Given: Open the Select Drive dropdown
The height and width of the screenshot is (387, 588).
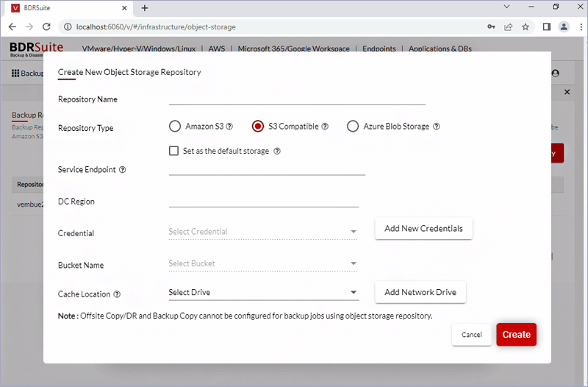Looking at the screenshot, I should tap(263, 292).
